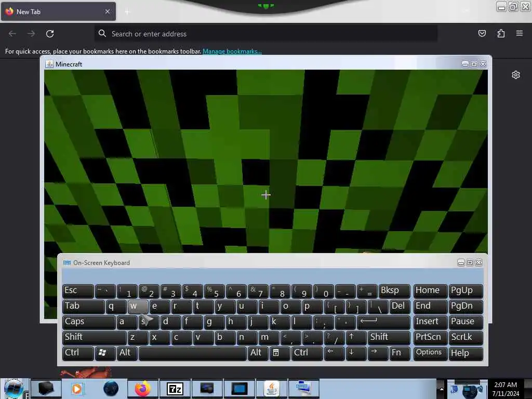Image resolution: width=532 pixels, height=399 pixels.
Task: Open 7-Zip from the taskbar
Action: tap(175, 389)
